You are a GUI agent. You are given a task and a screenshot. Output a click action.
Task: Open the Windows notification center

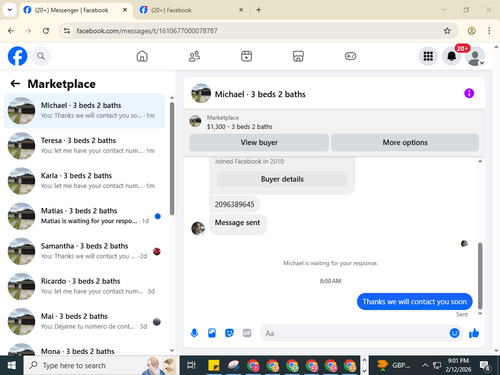(x=485, y=366)
